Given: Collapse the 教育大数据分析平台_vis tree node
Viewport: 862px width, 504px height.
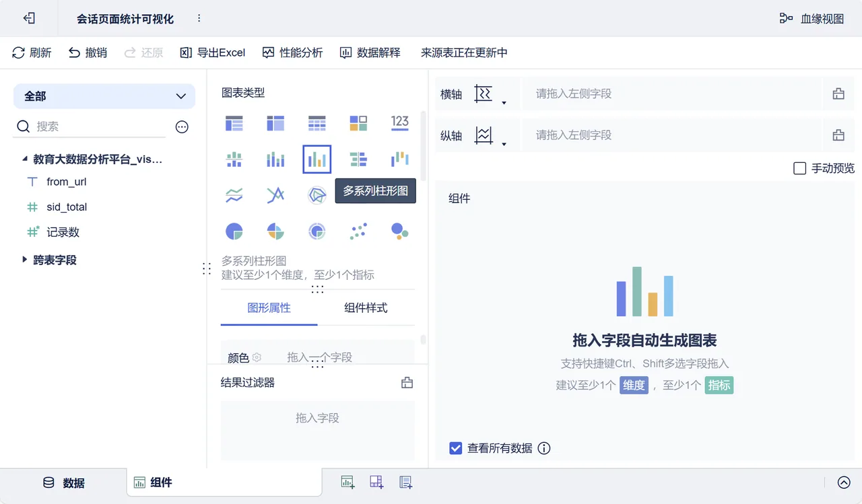Looking at the screenshot, I should (25, 159).
